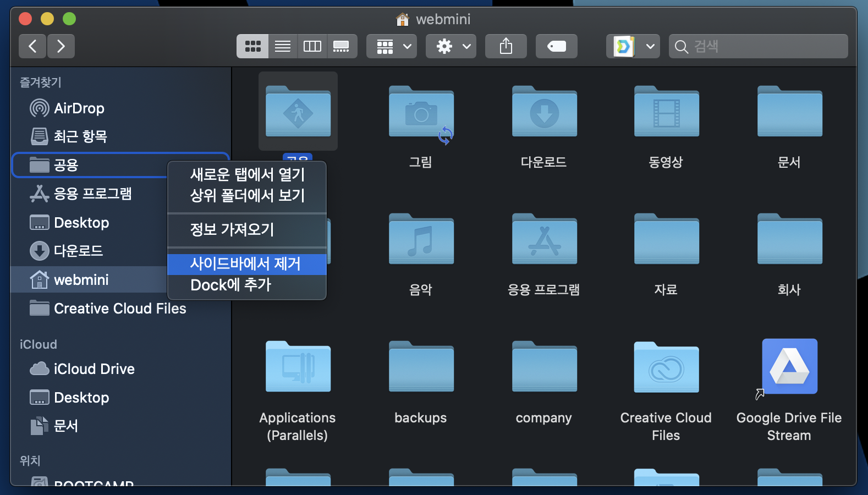Open the group-by arrangement dropdown
This screenshot has height=495, width=868.
click(392, 46)
